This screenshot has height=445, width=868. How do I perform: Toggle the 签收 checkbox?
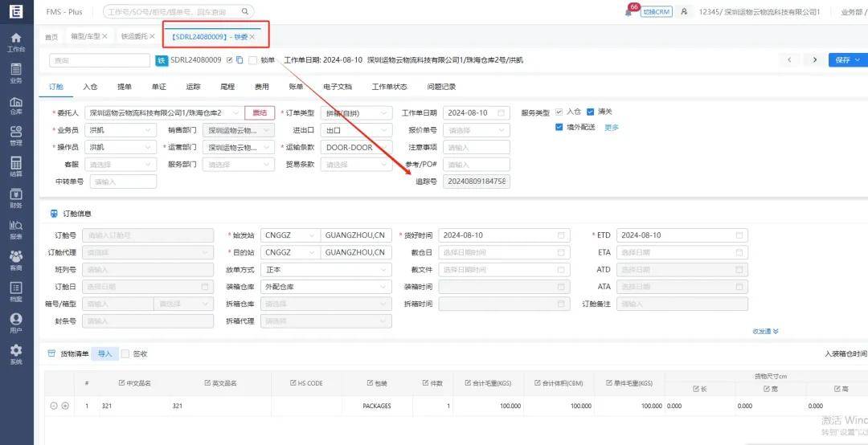click(x=125, y=353)
